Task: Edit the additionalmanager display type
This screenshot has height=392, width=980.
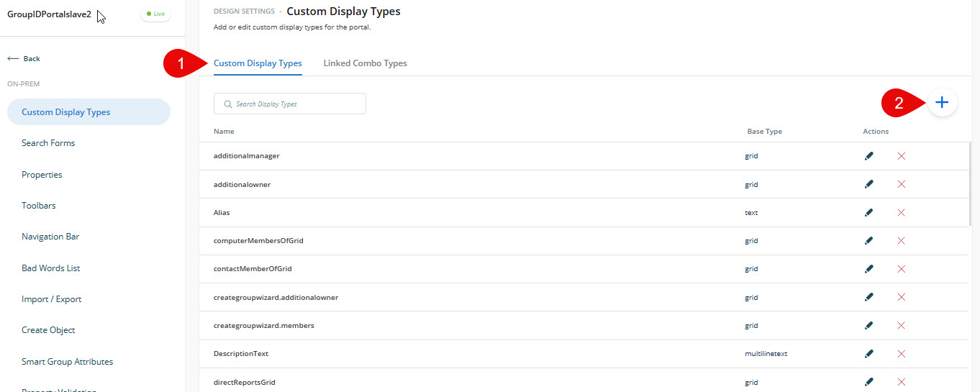Action: 868,156
